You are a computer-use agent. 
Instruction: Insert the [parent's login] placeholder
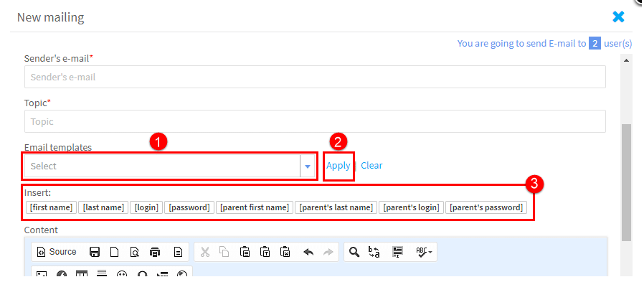(x=411, y=207)
